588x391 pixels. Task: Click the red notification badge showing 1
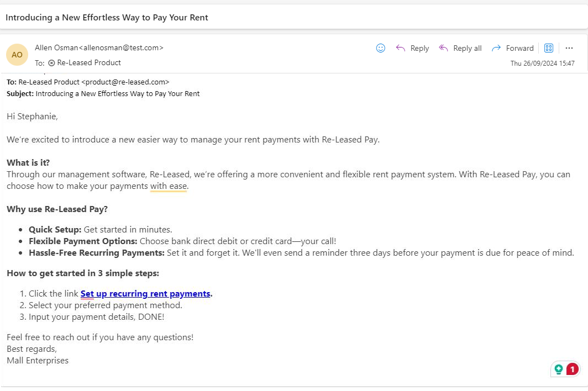[x=573, y=369]
